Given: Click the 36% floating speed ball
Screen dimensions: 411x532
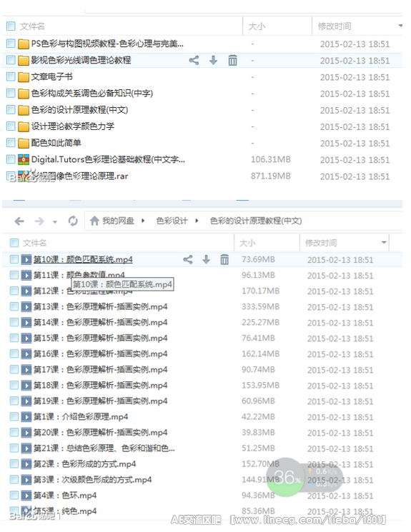Looking at the screenshot, I should pyautogui.click(x=285, y=477).
